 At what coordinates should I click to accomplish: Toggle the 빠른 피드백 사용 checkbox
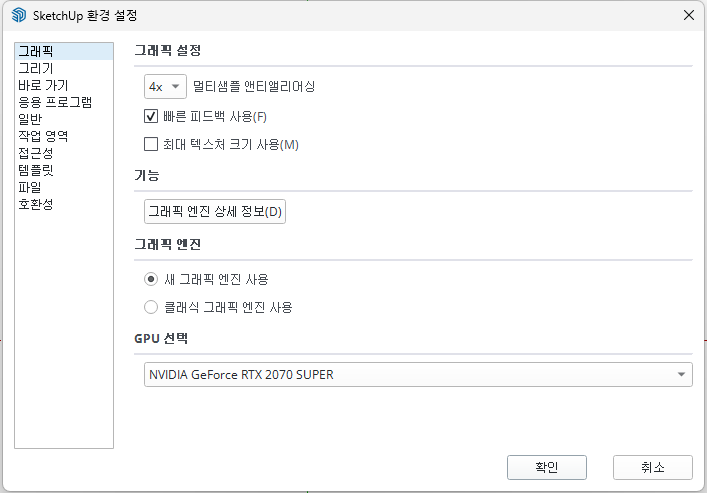(x=151, y=116)
